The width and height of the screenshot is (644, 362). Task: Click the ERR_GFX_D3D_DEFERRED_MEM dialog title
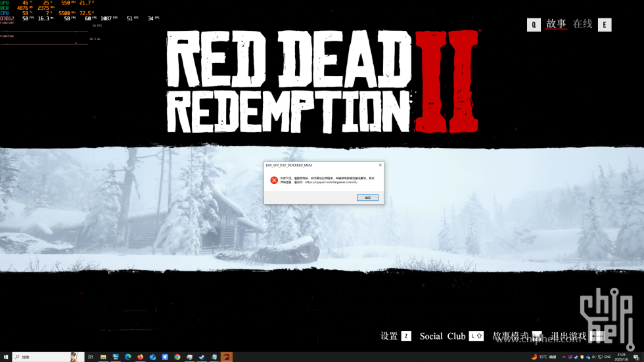[289, 166]
